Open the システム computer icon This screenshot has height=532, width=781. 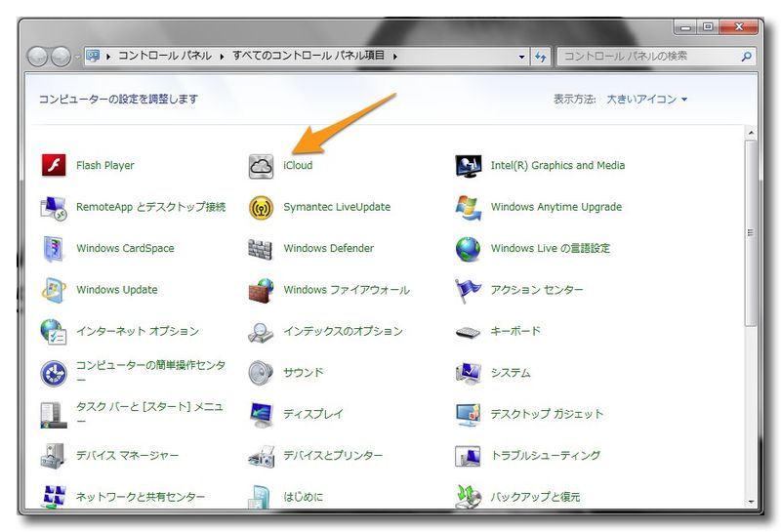point(469,373)
